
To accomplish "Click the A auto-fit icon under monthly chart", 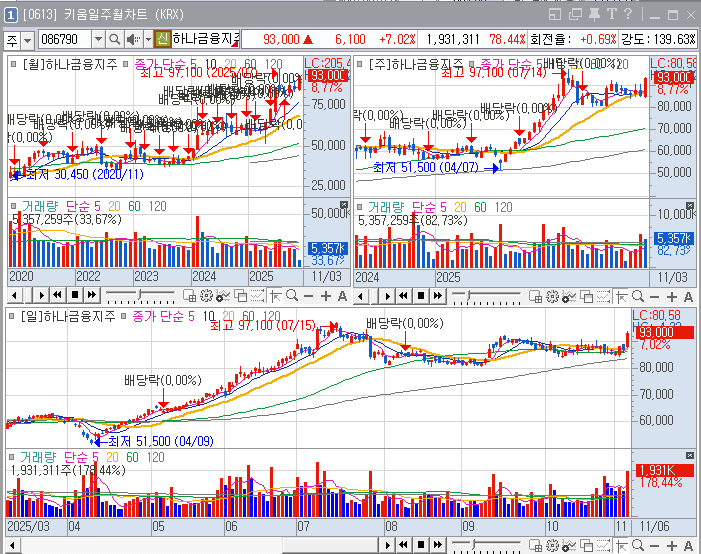I will (x=342, y=296).
